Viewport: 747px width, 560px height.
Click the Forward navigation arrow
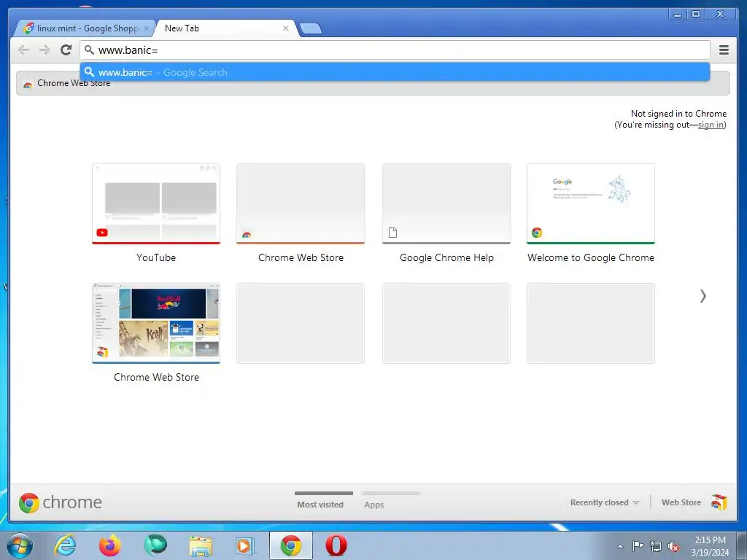[x=44, y=50]
